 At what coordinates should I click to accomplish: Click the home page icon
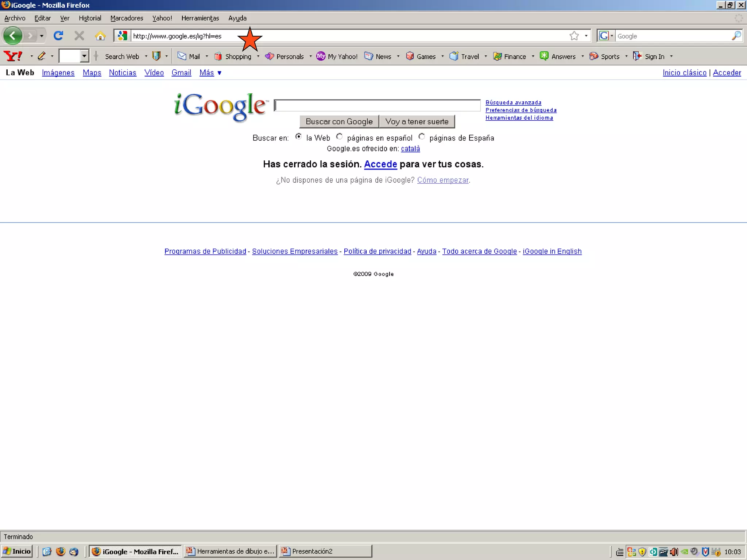tap(100, 36)
